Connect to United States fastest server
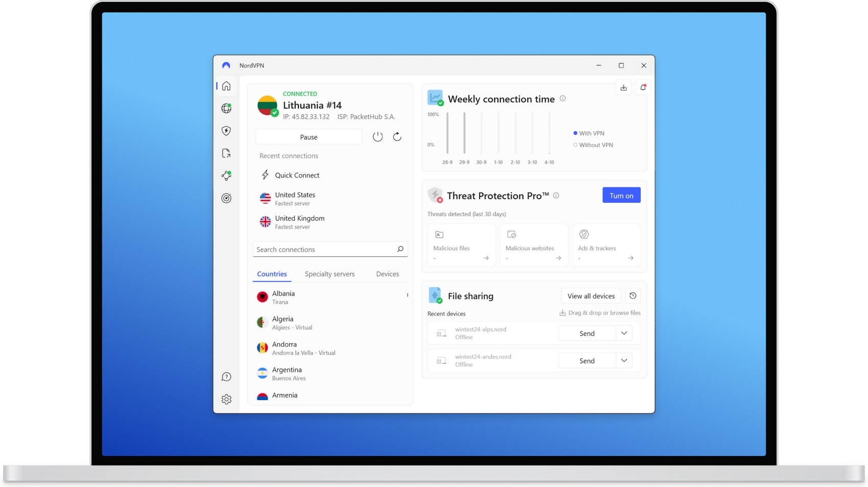The image size is (868, 487). pyautogui.click(x=330, y=199)
